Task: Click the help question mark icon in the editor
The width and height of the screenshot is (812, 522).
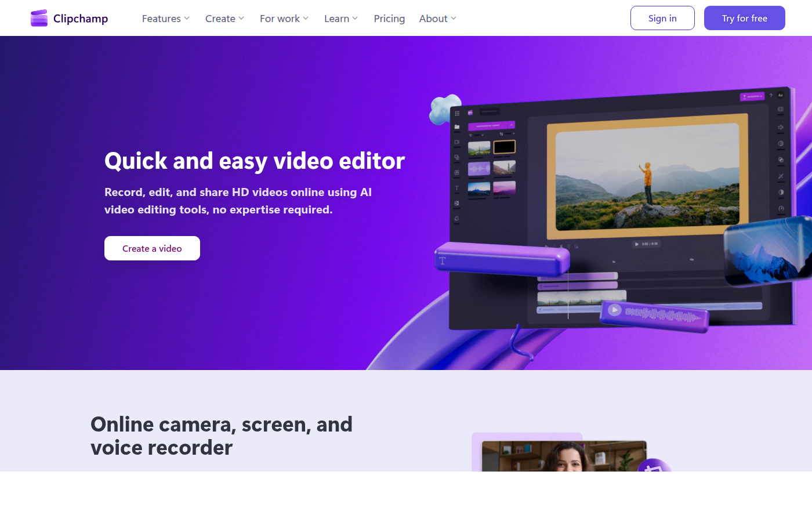Action: click(x=771, y=96)
